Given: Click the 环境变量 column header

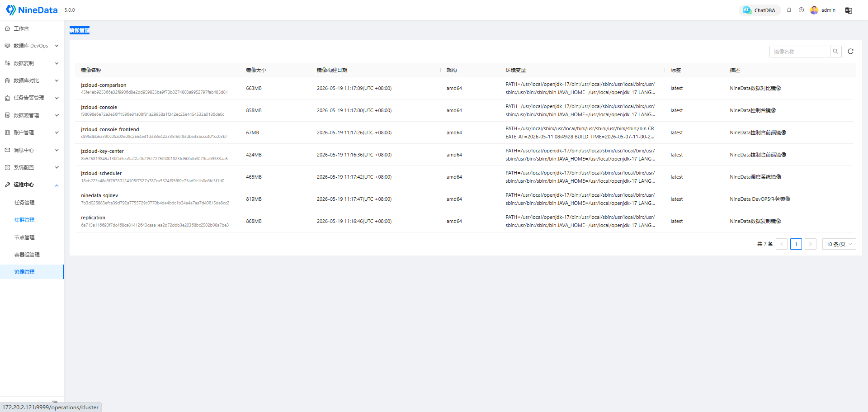Looking at the screenshot, I should click(x=516, y=70).
